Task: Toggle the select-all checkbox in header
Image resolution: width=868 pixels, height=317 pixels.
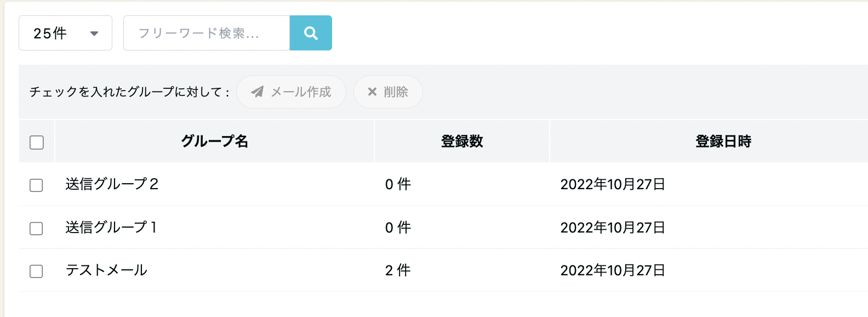Action: point(37,142)
